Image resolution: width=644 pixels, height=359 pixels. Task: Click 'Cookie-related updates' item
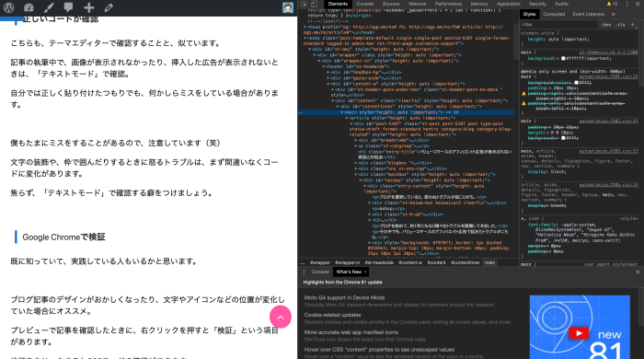[333, 315]
